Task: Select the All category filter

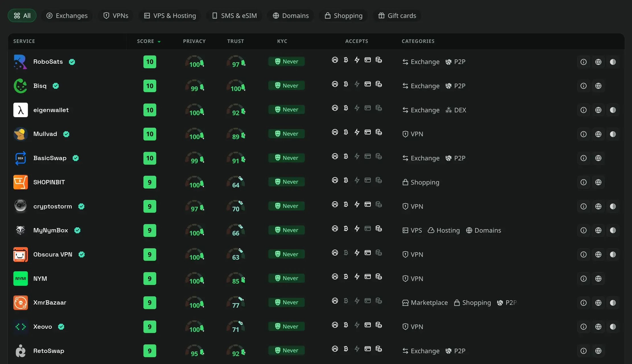Action: coord(22,16)
